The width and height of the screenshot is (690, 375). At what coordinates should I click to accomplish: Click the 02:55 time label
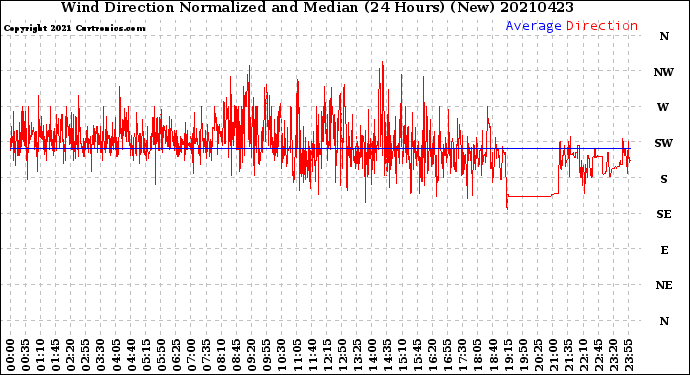pyautogui.click(x=86, y=355)
